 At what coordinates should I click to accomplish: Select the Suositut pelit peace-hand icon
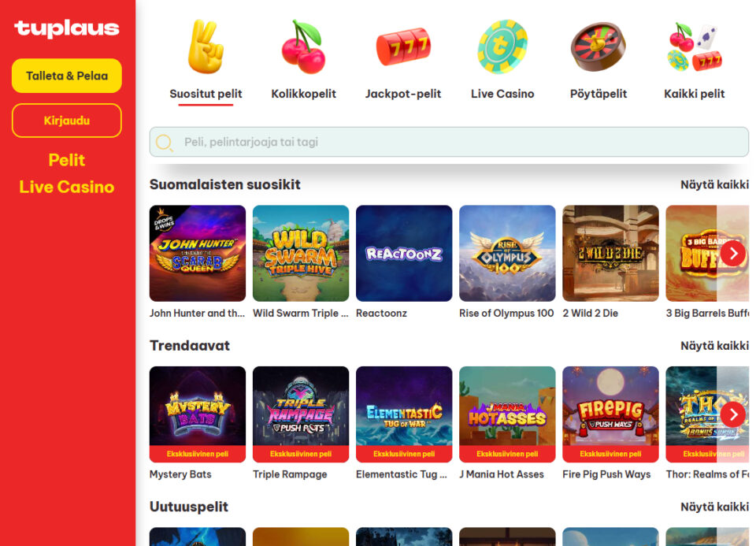tap(206, 46)
